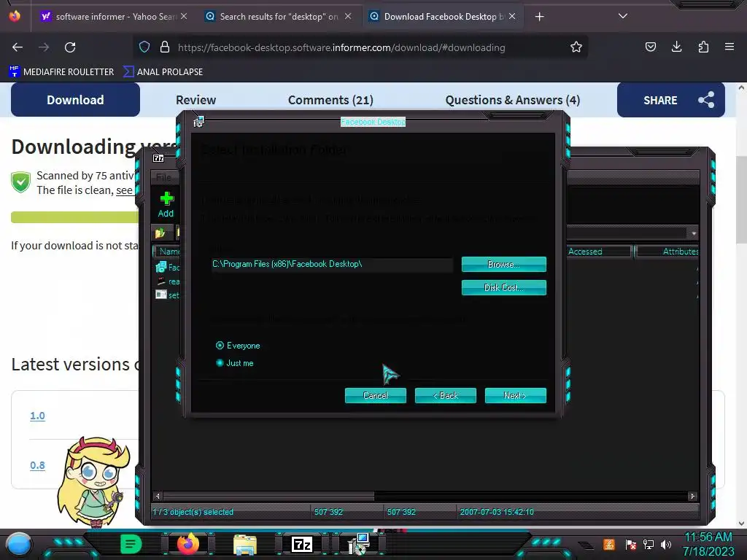This screenshot has width=747, height=560.
Task: Switch to the software informer Yahoo tab
Action: 113,17
